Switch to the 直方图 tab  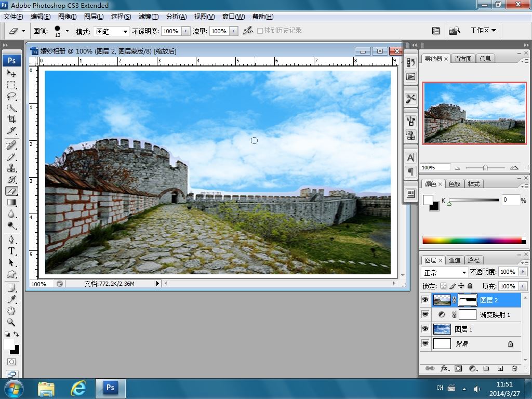click(463, 59)
